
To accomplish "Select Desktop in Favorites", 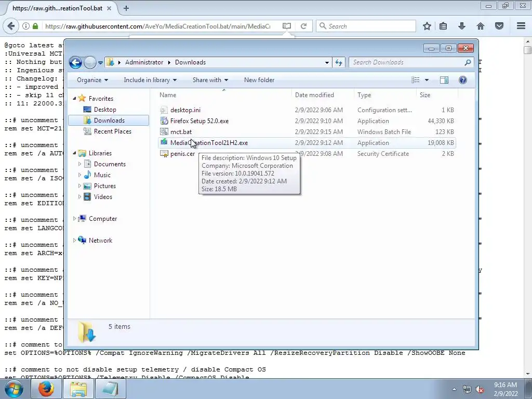I will click(x=105, y=110).
